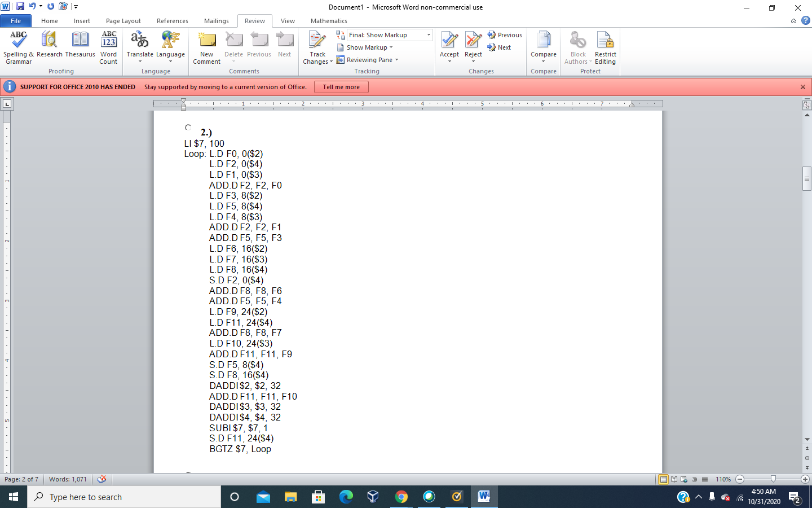Run the Spelling & Grammar check
The height and width of the screenshot is (508, 812).
pyautogui.click(x=19, y=48)
